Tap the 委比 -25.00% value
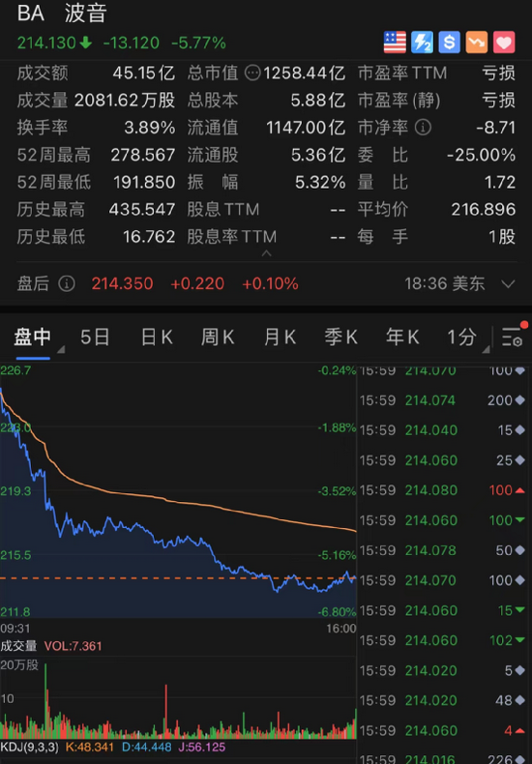532x764 pixels. point(482,155)
